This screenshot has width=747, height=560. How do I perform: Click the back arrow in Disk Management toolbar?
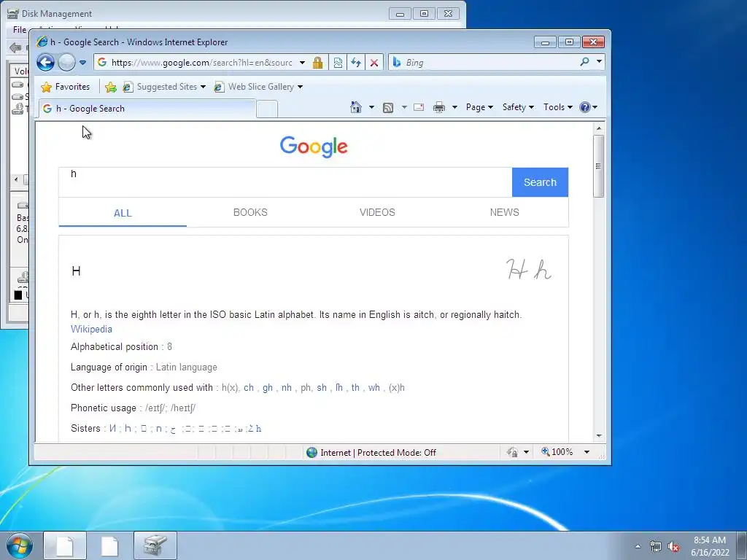(x=15, y=47)
